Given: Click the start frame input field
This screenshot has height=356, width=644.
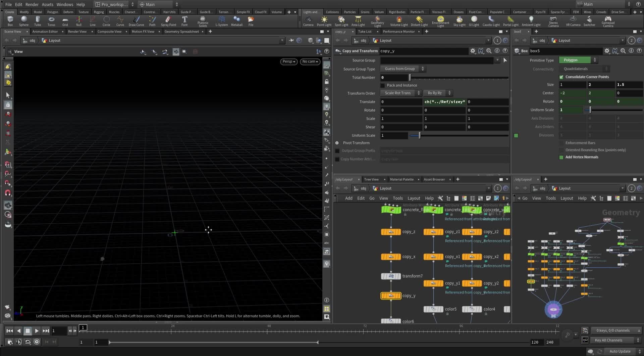Looking at the screenshot, I should [x=85, y=342].
